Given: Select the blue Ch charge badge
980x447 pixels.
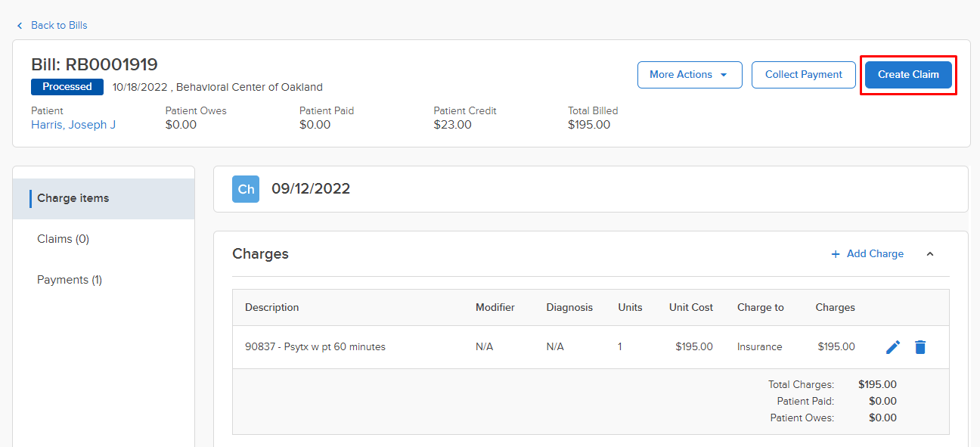Looking at the screenshot, I should (x=245, y=188).
